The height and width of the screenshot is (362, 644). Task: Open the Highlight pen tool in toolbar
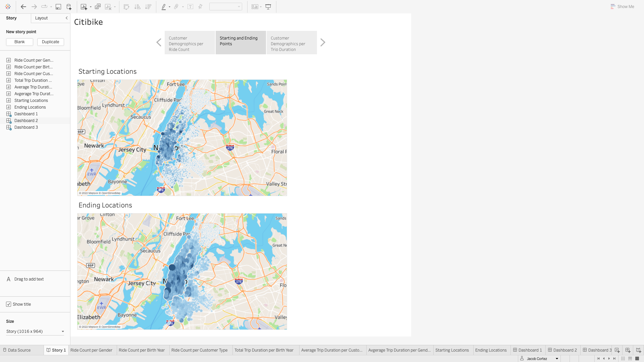point(164,6)
